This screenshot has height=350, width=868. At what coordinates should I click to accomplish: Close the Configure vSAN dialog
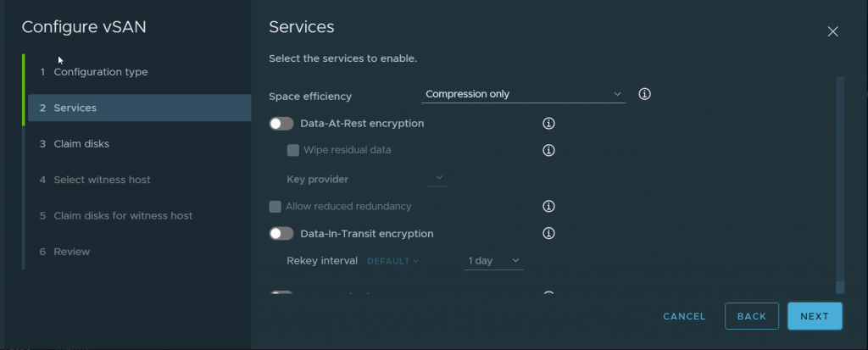tap(832, 31)
